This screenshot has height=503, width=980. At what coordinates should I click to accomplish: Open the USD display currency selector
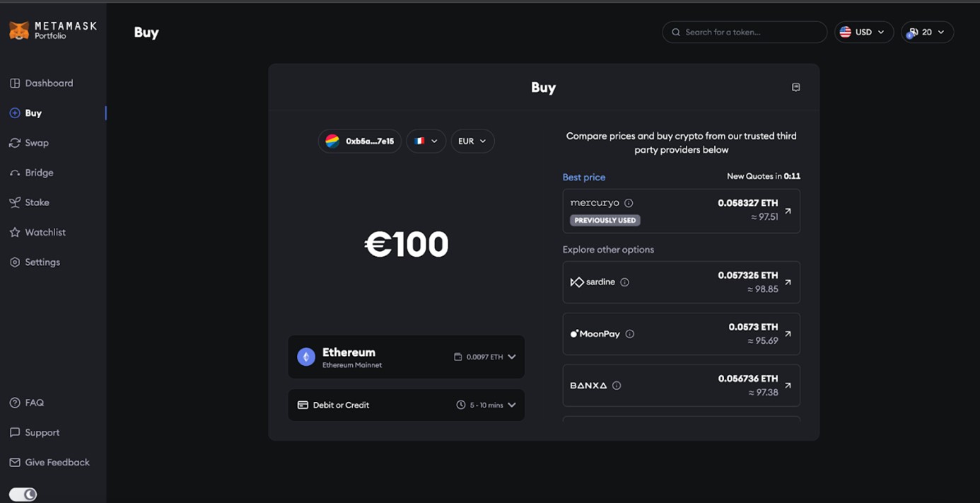click(x=864, y=32)
